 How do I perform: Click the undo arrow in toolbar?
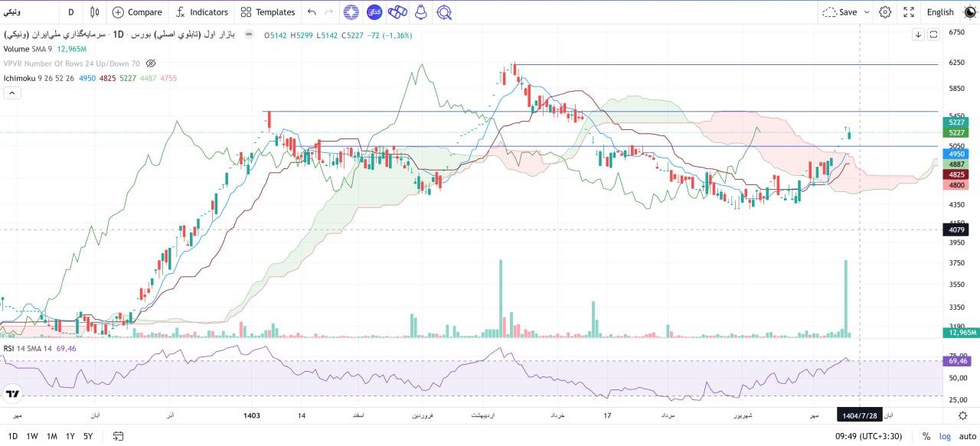click(x=311, y=12)
